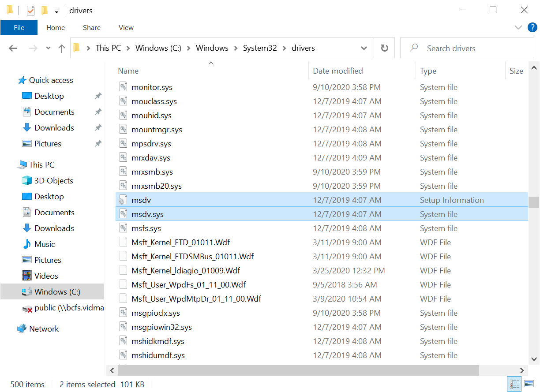This screenshot has width=540, height=392.
Task: Click This PC in the address bar
Action: (x=108, y=48)
